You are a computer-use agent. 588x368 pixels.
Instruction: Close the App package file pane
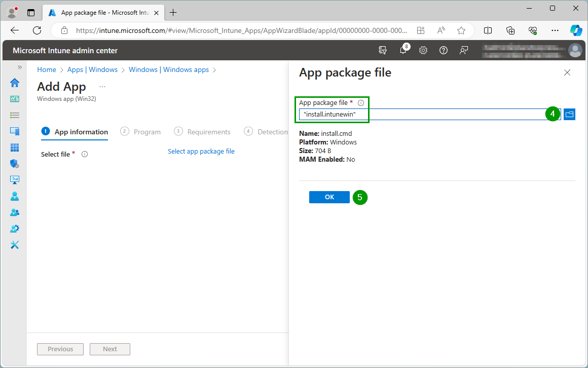(567, 72)
